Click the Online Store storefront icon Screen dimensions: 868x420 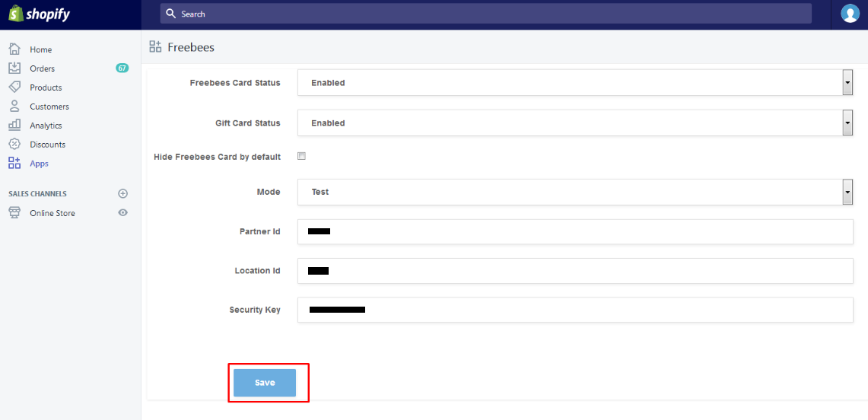[x=15, y=213]
